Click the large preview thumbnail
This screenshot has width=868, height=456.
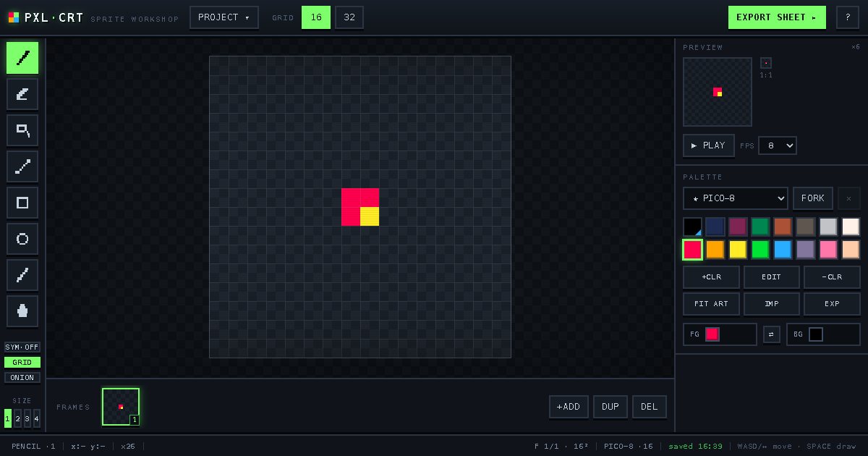pos(718,92)
